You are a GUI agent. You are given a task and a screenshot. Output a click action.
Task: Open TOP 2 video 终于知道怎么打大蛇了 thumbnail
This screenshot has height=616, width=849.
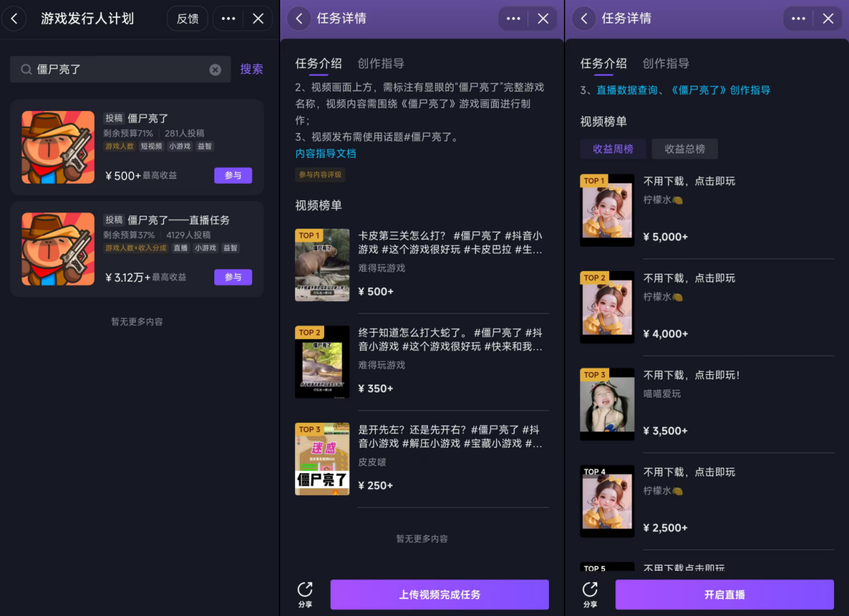pyautogui.click(x=322, y=361)
